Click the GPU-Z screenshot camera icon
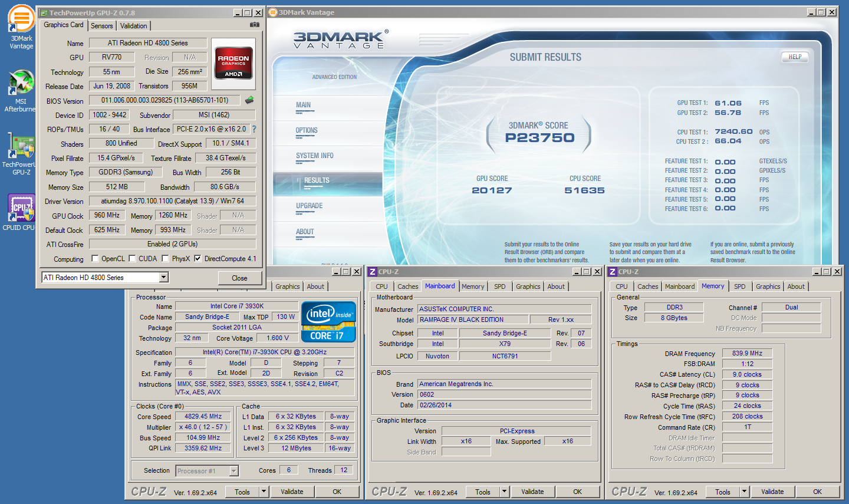 click(x=254, y=25)
